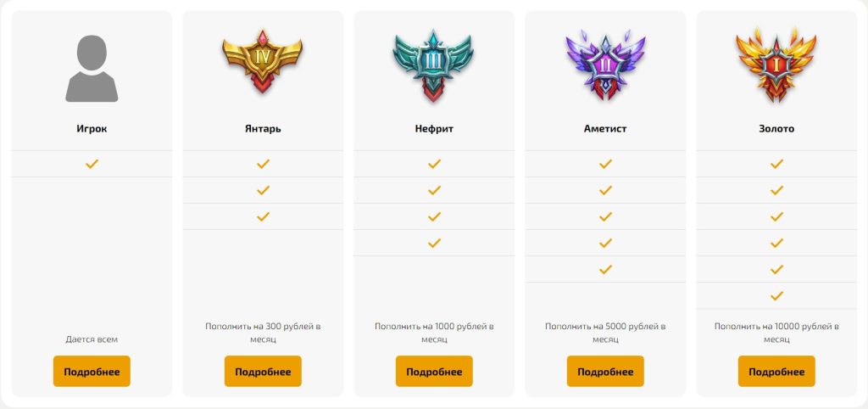The image size is (868, 409).
Task: Show details with Подробнее for Золото
Action: [776, 372]
